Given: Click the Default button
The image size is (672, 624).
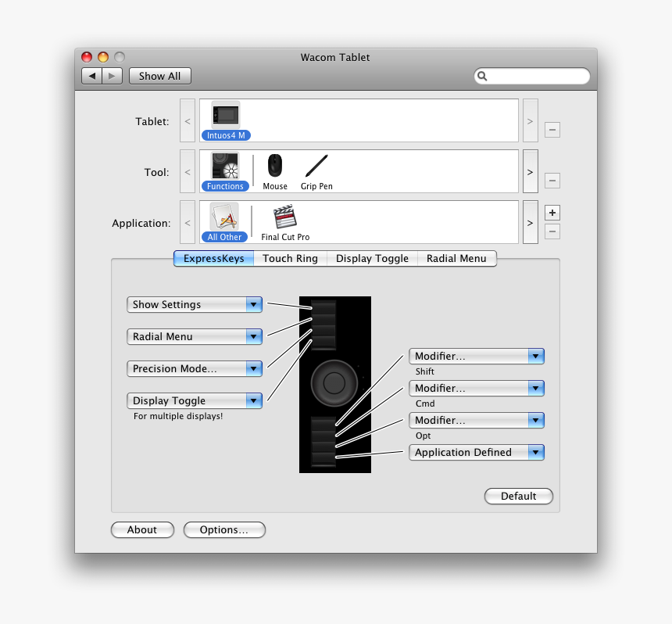Looking at the screenshot, I should (519, 497).
